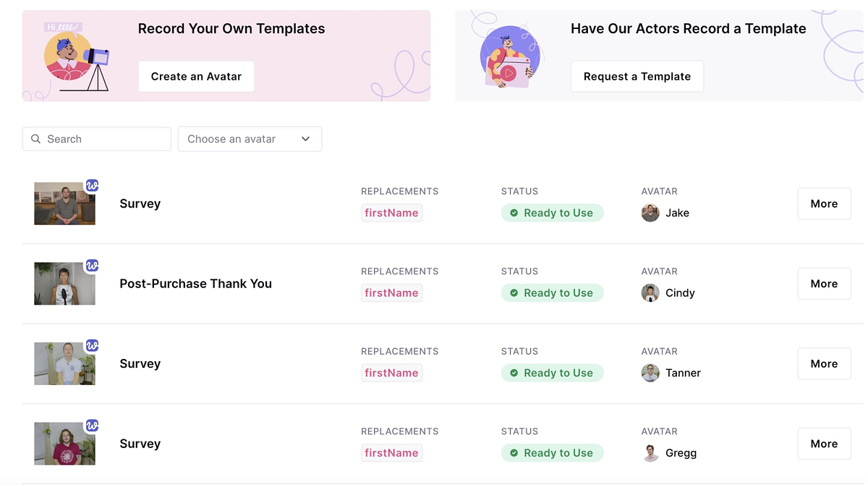Click Jake's avatar profile picture

pyautogui.click(x=650, y=213)
